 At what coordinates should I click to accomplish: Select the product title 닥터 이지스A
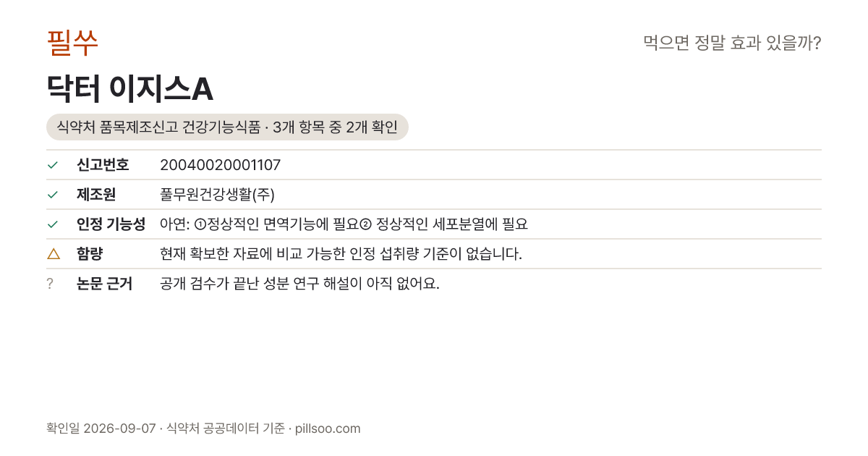[x=129, y=89]
